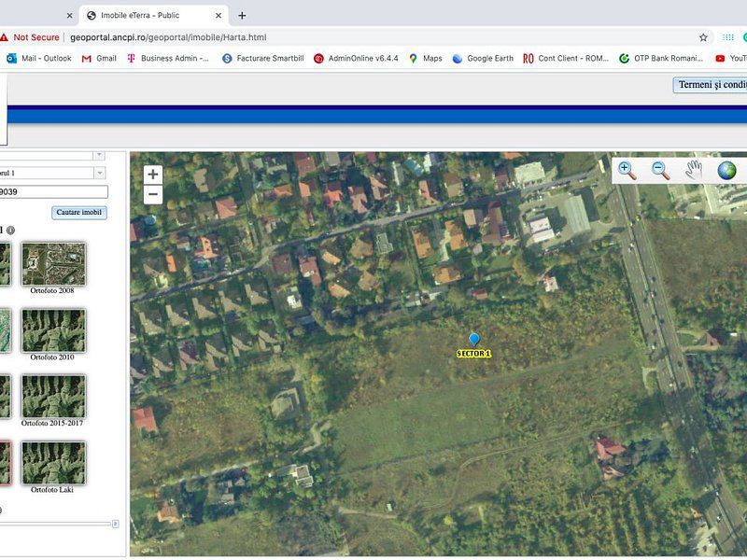The height and width of the screenshot is (560, 747).
Task: Click the globe full extent icon
Action: [x=725, y=167]
